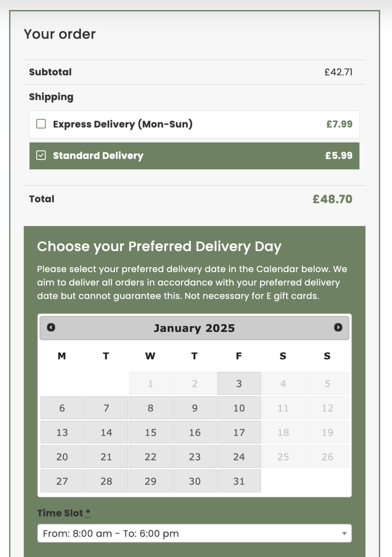Image resolution: width=392 pixels, height=557 pixels.
Task: Select January 24 as preferred day
Action: 239,457
